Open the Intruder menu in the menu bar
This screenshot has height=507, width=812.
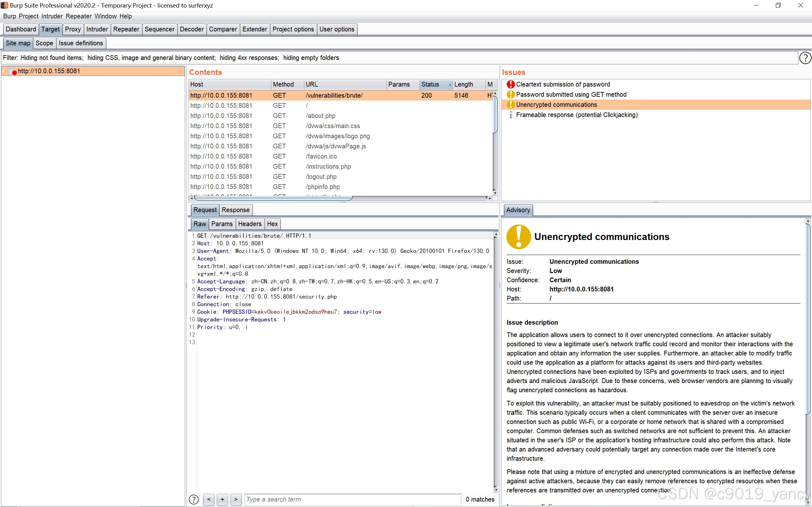pyautogui.click(x=52, y=16)
